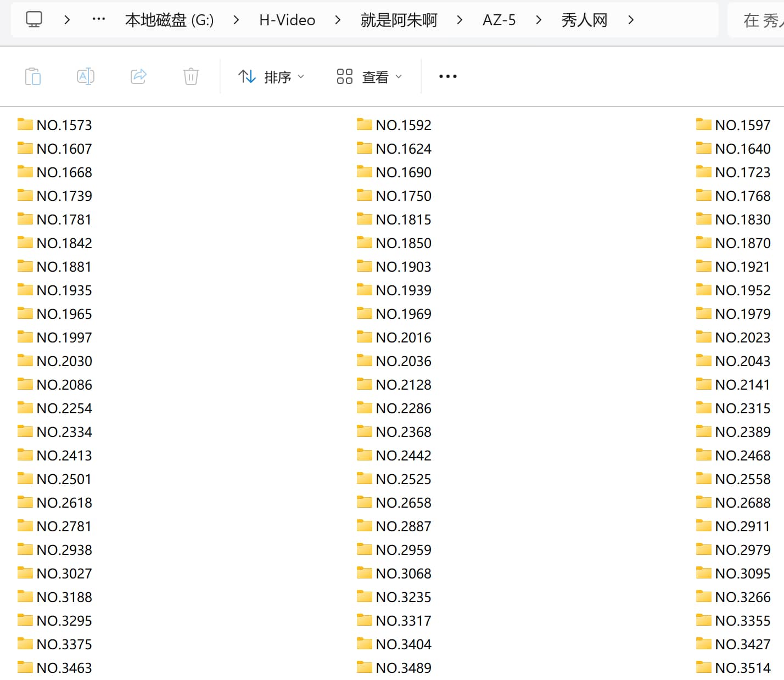
Task: Click the grid layout icon next to 查看
Action: click(344, 76)
